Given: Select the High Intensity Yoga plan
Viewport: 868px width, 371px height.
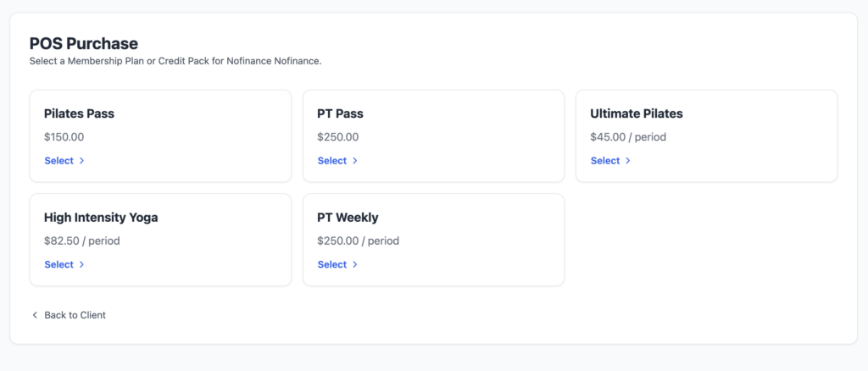Looking at the screenshot, I should point(59,265).
